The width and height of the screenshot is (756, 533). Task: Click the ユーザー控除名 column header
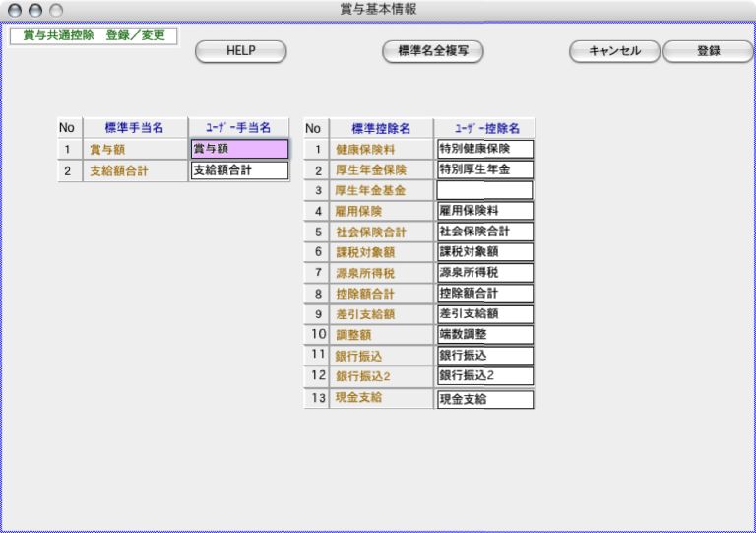[484, 128]
